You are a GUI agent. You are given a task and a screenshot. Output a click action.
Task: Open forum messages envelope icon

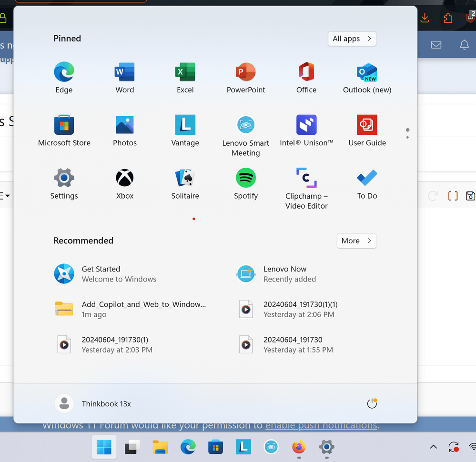436,45
